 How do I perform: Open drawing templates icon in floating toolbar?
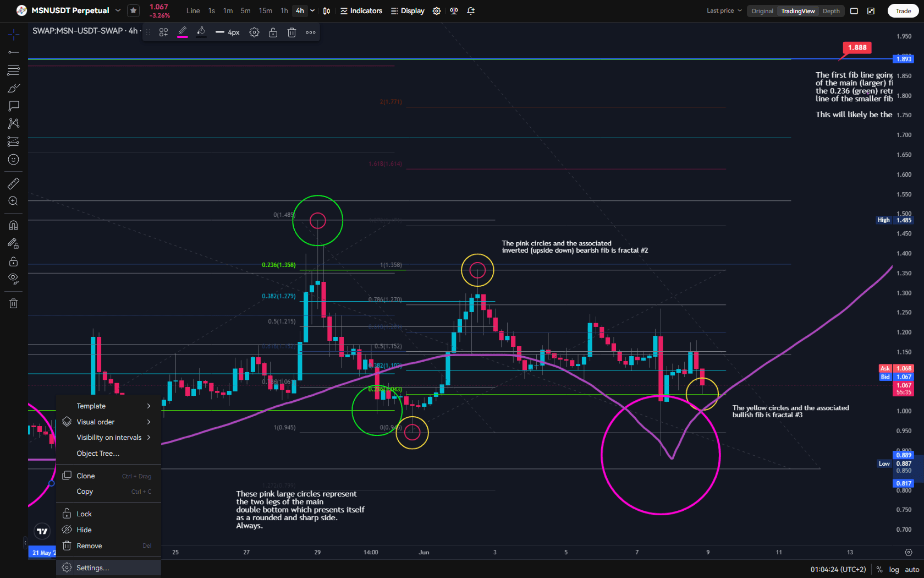coord(163,32)
